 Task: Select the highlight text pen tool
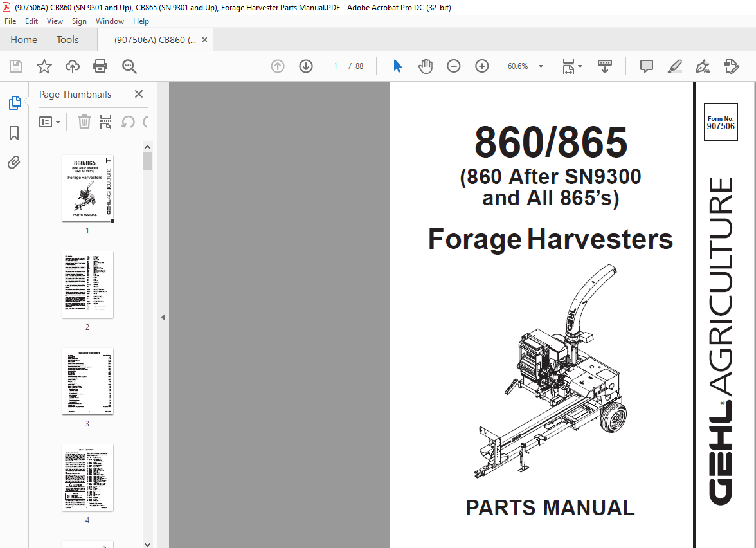pos(675,66)
